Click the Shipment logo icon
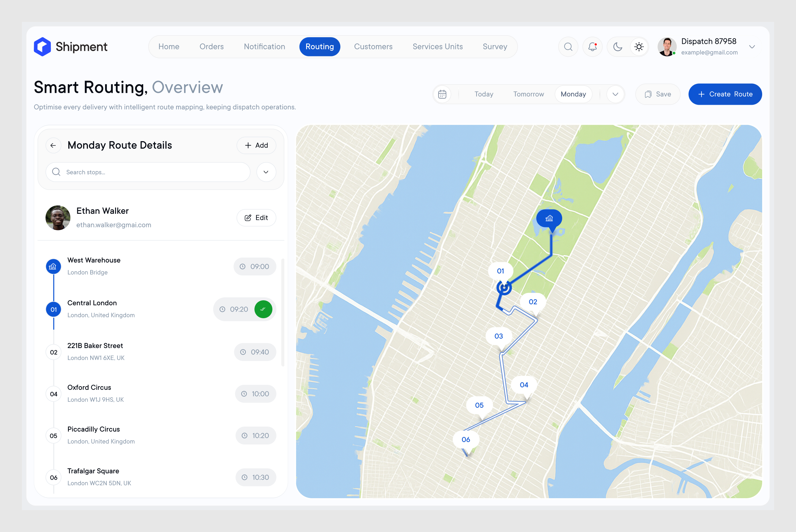Screen dimensions: 796x532 tap(42, 46)
